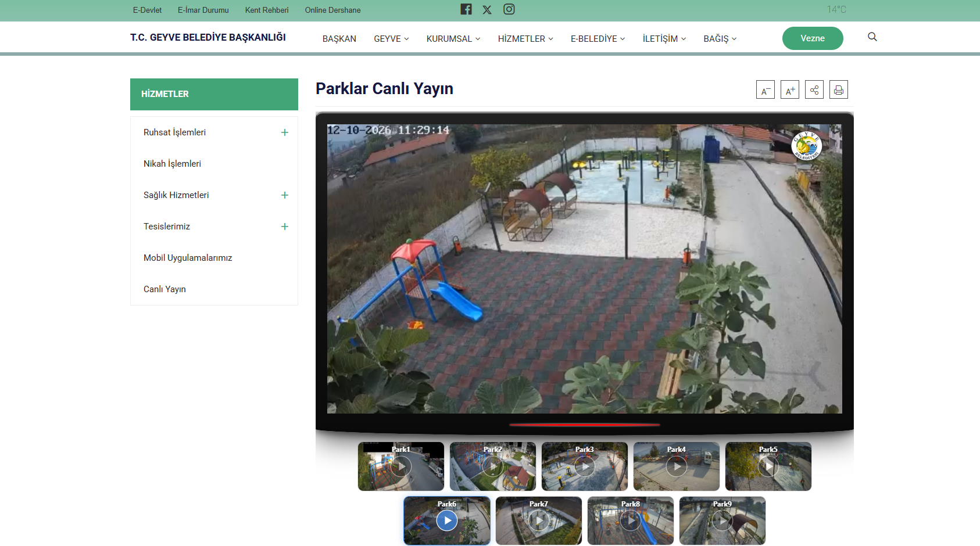Play the Park9 camera feed
980x546 pixels.
723,520
